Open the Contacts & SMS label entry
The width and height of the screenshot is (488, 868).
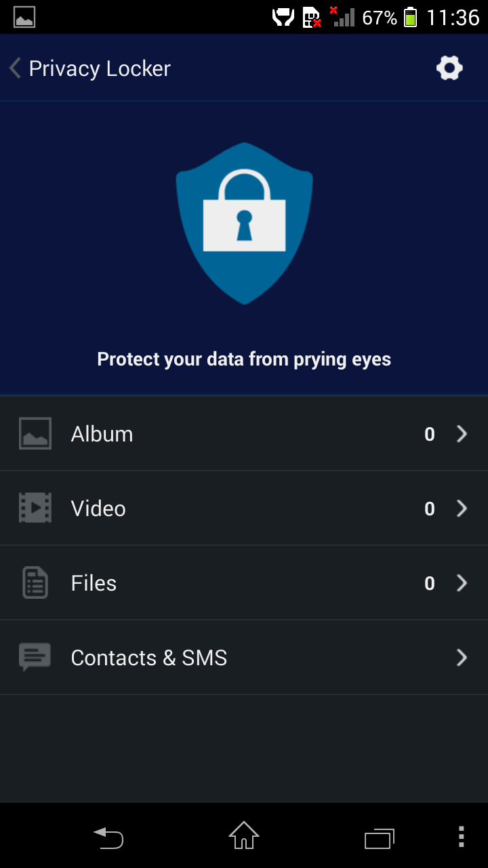coord(148,658)
